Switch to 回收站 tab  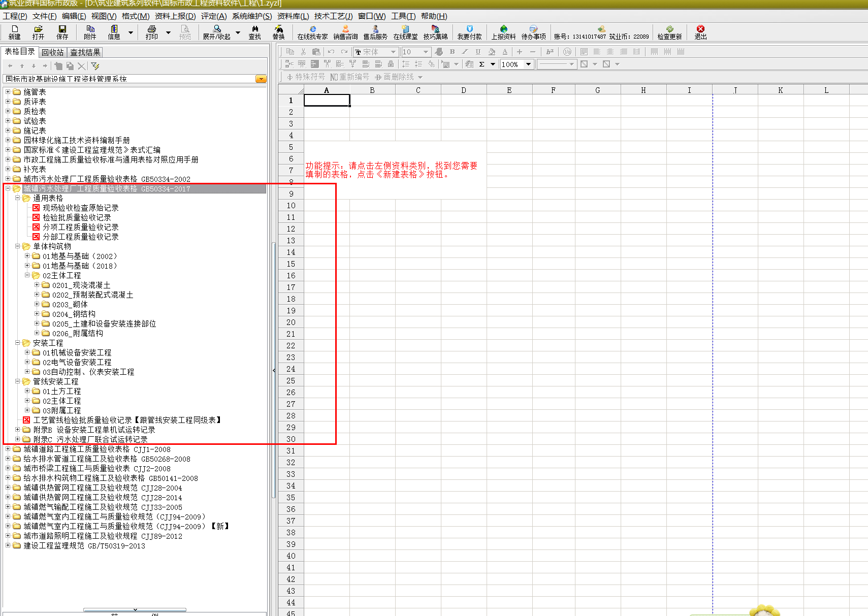[x=53, y=52]
